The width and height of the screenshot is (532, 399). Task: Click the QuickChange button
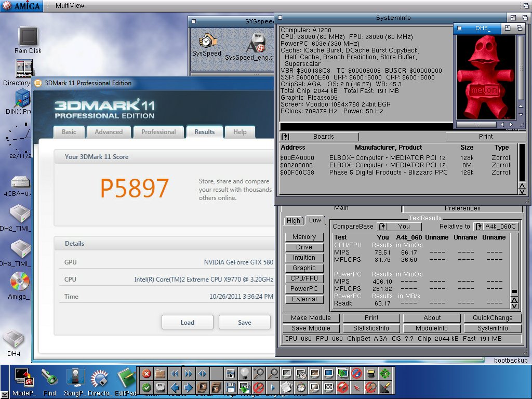[x=493, y=318]
